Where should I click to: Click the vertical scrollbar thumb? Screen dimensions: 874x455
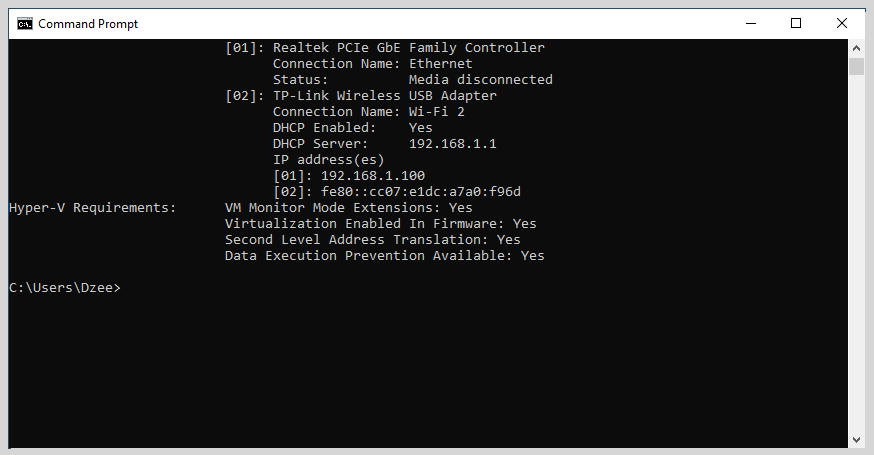(856, 66)
